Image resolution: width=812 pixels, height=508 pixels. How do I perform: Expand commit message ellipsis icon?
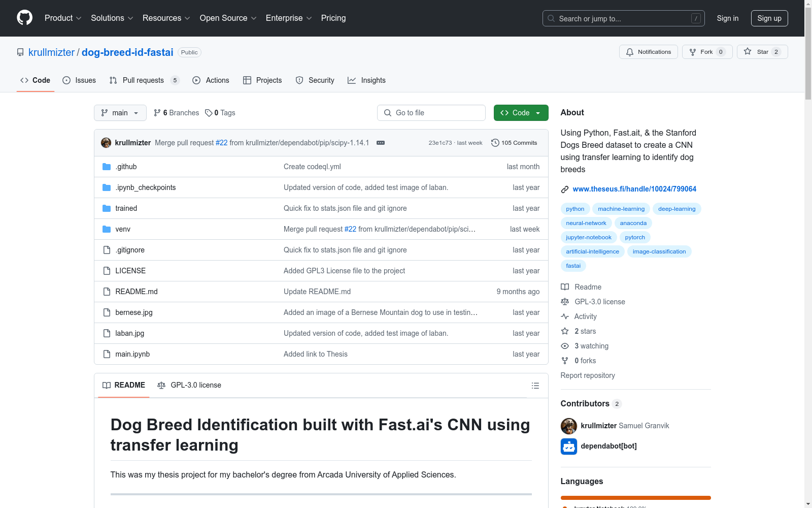click(x=381, y=143)
